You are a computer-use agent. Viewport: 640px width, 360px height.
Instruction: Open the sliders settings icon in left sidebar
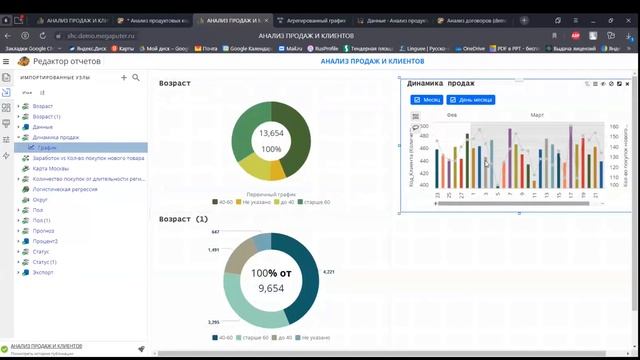pos(6,140)
